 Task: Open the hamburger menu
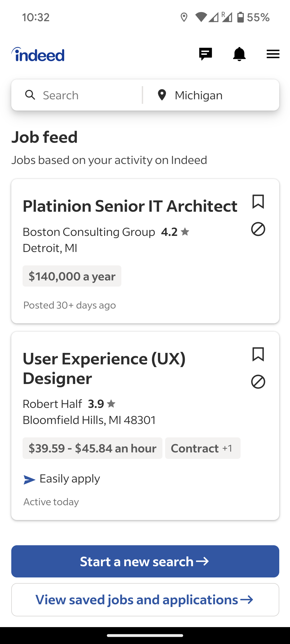click(273, 54)
